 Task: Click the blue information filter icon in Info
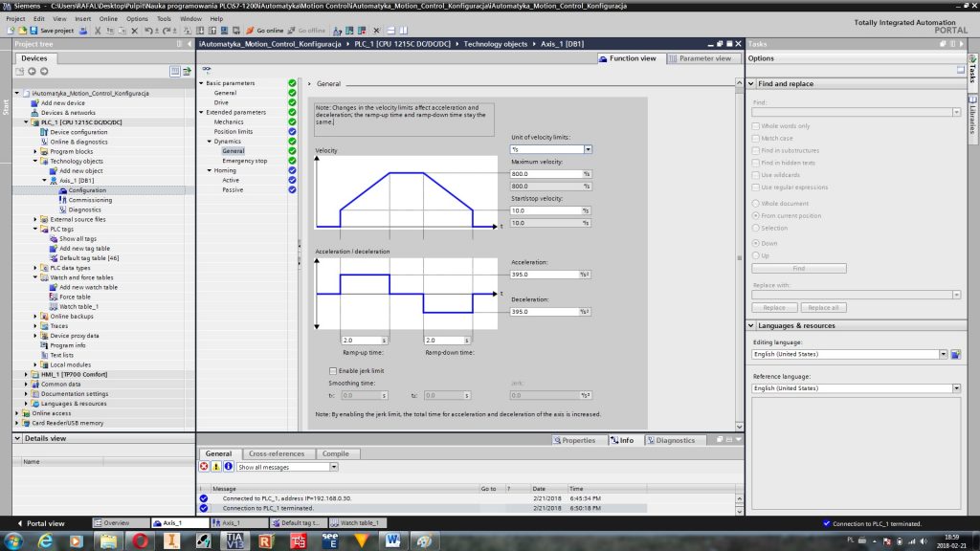pos(228,467)
